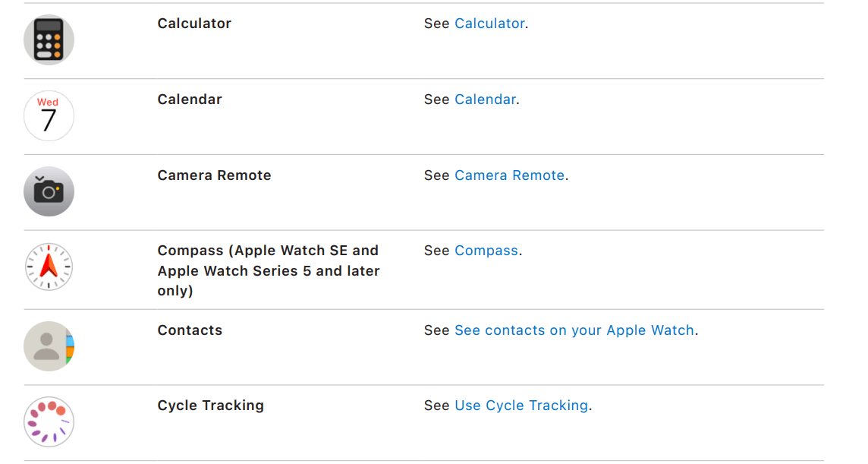
Task: Open the Camera Remote link
Action: click(x=509, y=175)
